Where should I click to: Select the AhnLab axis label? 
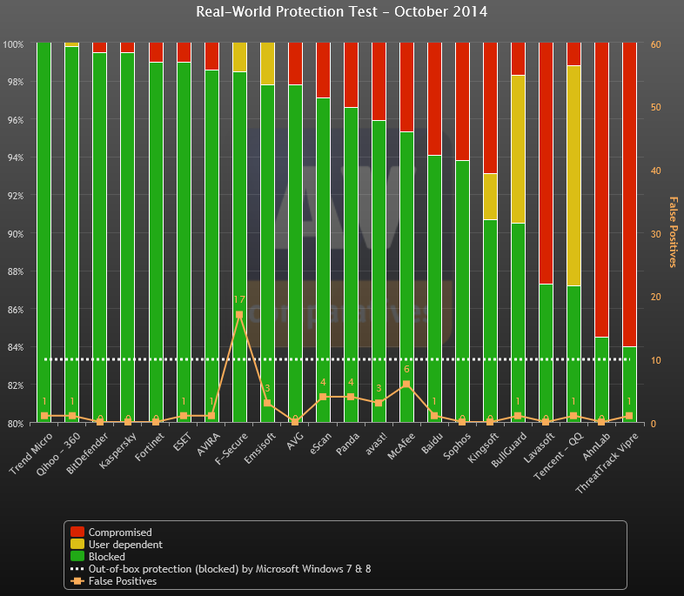click(x=597, y=445)
